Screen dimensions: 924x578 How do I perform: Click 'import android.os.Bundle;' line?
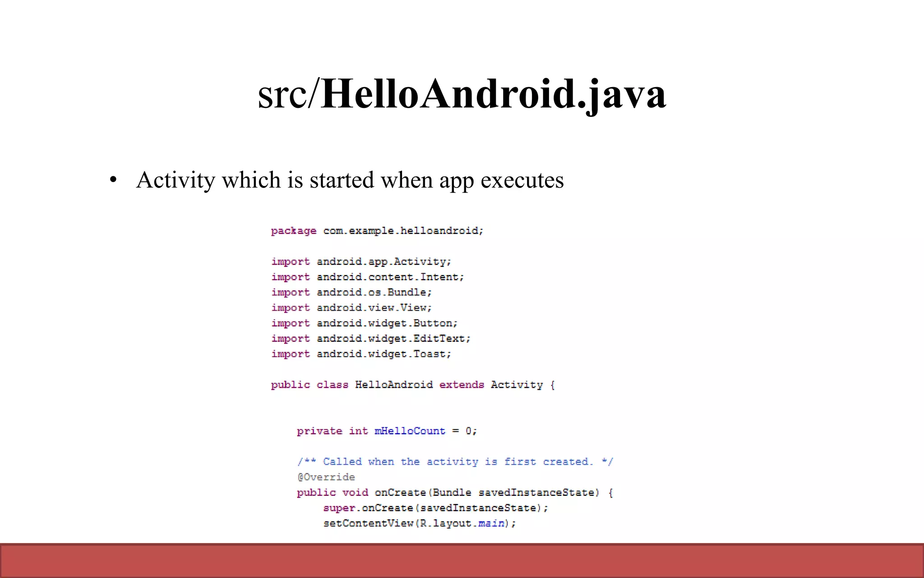coord(351,292)
